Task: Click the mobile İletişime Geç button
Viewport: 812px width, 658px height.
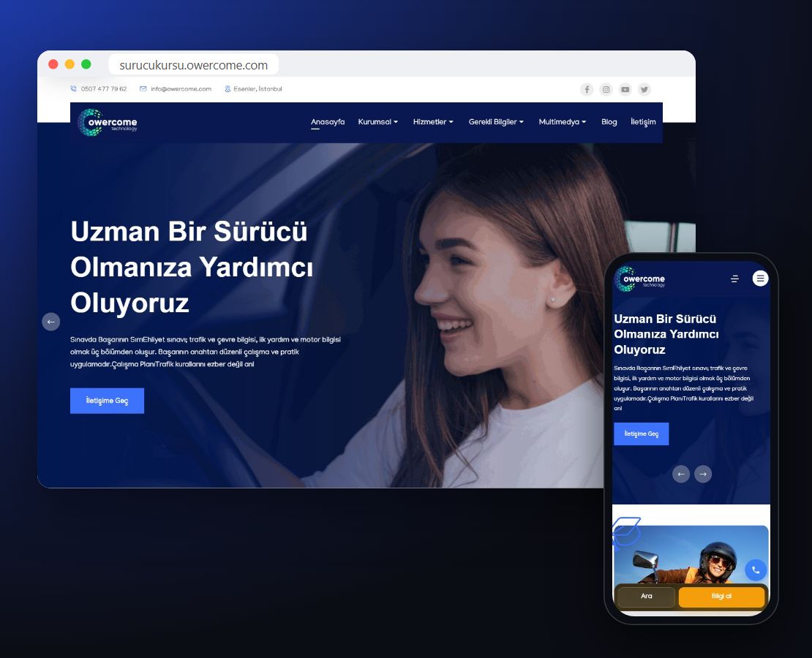Action: point(641,434)
